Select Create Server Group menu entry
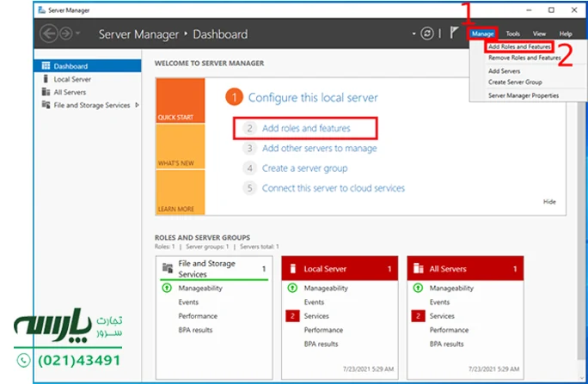 tap(515, 82)
